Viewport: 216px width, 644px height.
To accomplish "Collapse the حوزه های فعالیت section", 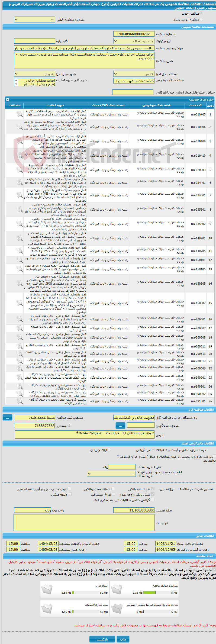I will tap(8, 99).
